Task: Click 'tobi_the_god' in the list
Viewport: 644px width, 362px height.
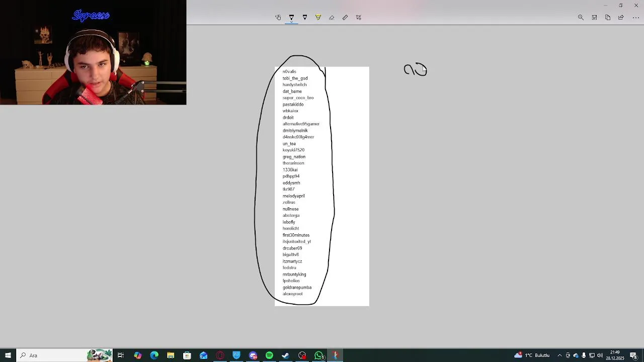Action: [x=295, y=78]
